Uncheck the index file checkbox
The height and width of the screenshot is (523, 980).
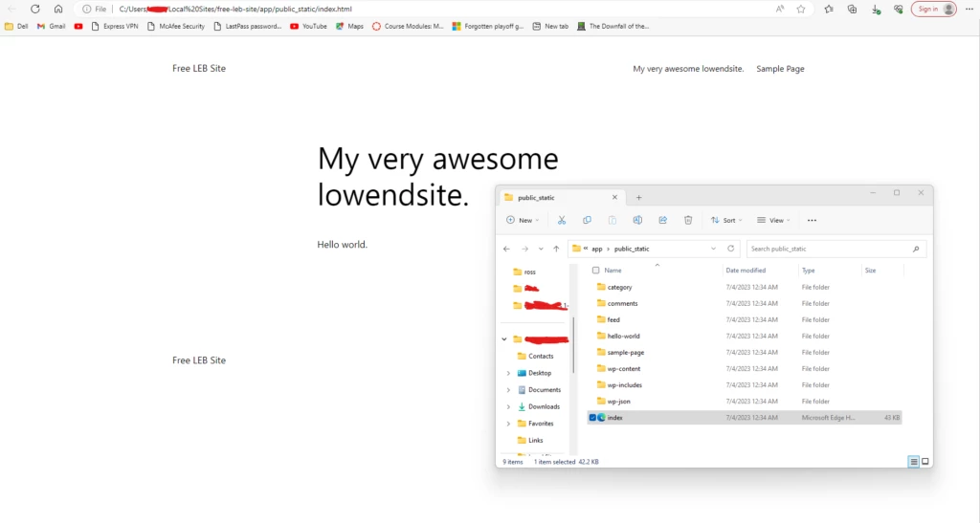[x=593, y=418]
